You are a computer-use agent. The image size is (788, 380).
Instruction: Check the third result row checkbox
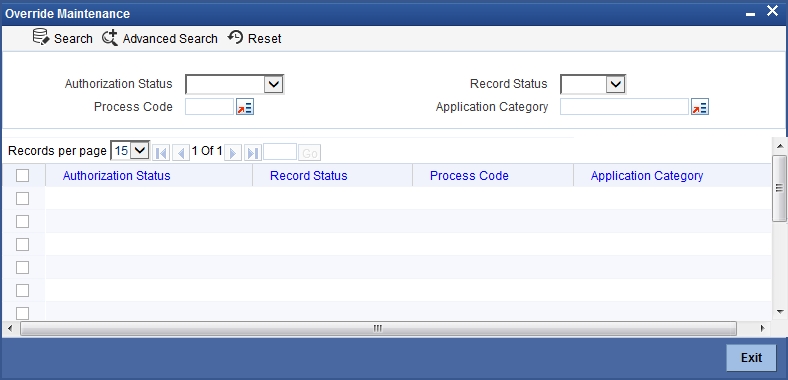[x=23, y=244]
